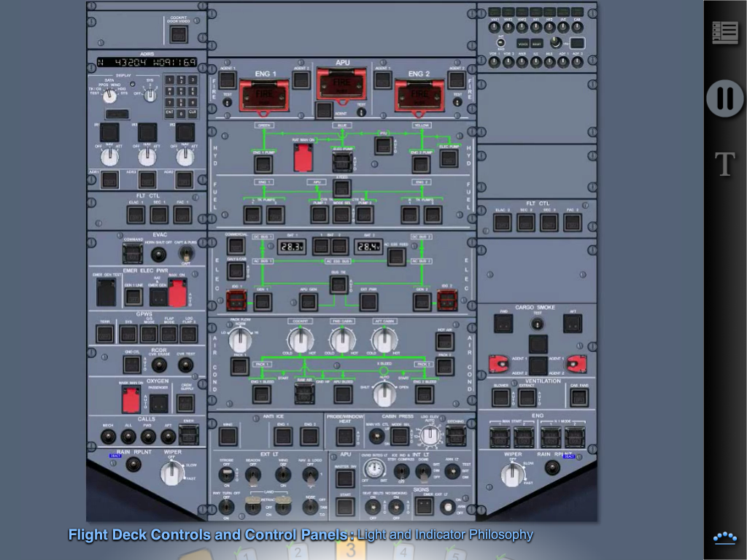The image size is (747, 560).
Task: Flip the SEAT BELTS sign switch
Action: coord(373,507)
